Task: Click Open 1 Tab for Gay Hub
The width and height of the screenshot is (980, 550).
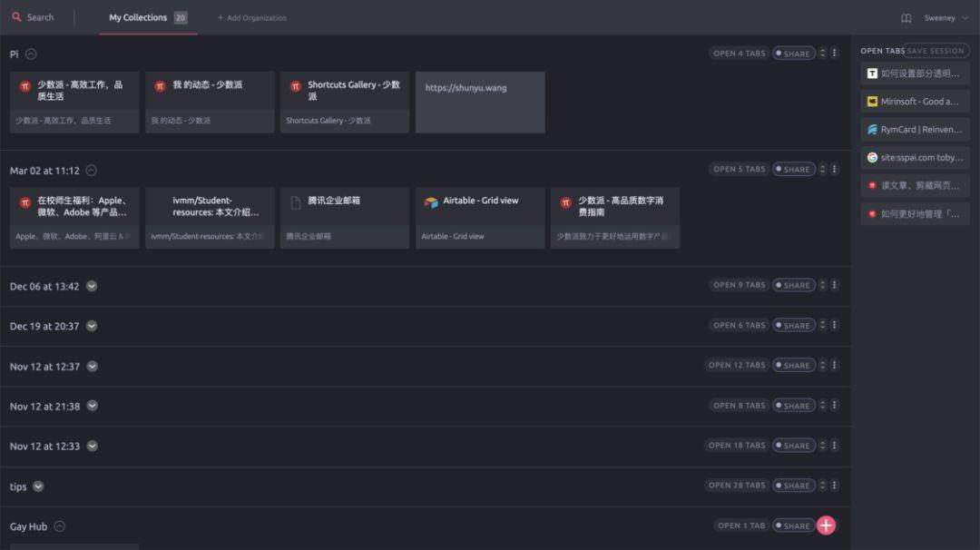Action: pos(740,525)
